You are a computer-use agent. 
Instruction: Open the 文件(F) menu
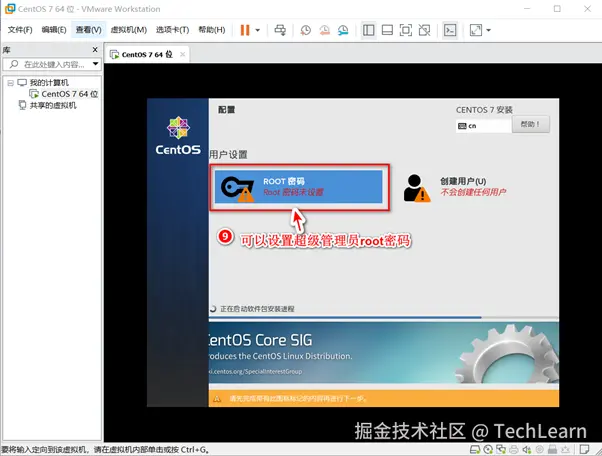pyautogui.click(x=20, y=30)
